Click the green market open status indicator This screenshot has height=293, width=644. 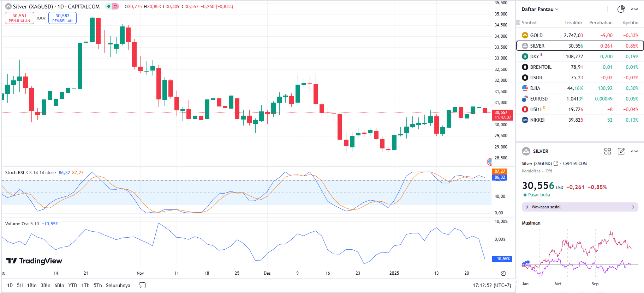pyautogui.click(x=525, y=195)
